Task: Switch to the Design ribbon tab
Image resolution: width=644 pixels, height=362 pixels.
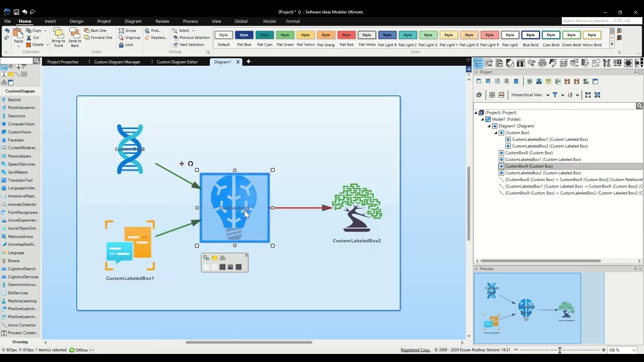Action: coord(76,21)
